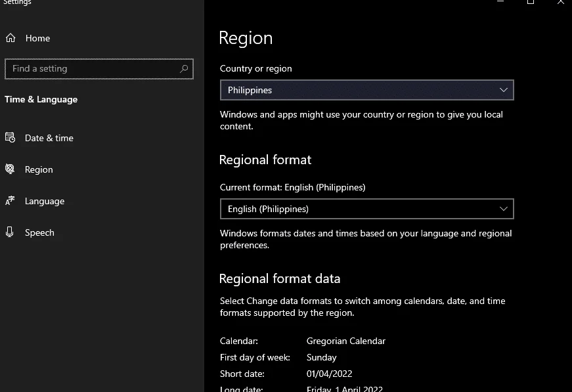Click the First day of week: label

pos(255,357)
